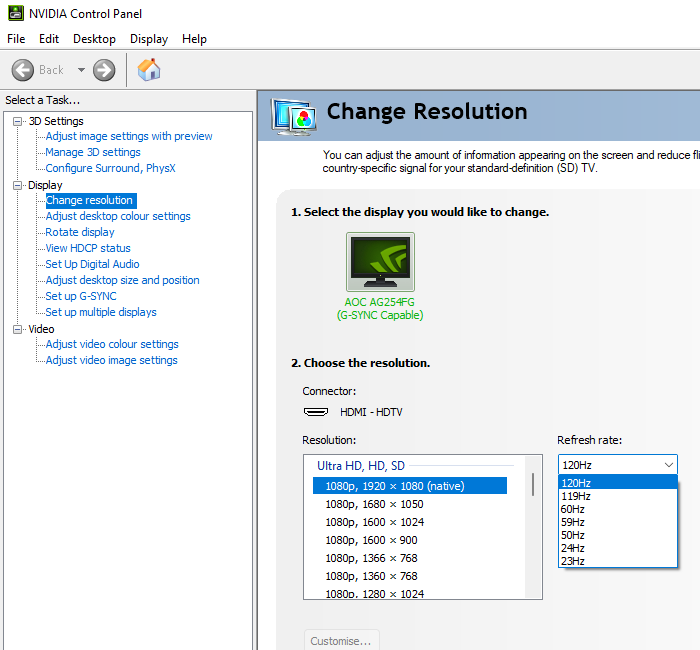Select 1080p, 1920 × 1080 (native) resolution
The height and width of the screenshot is (650, 700).
pos(410,486)
